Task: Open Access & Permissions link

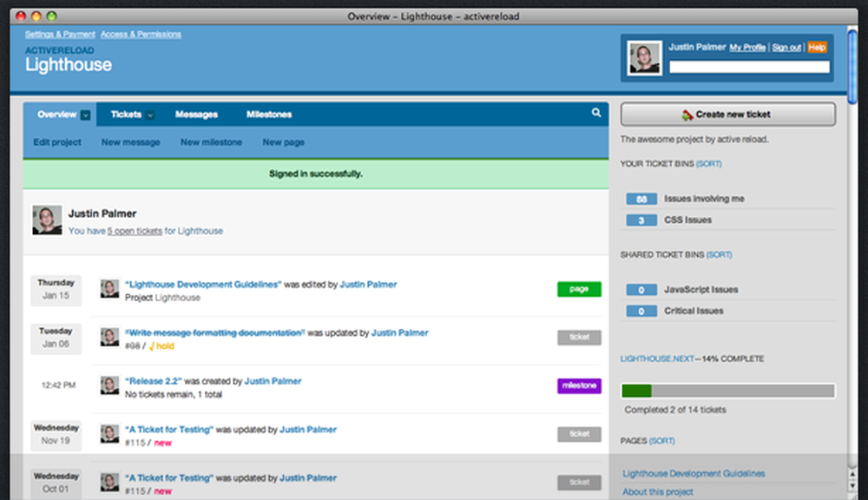Action: click(x=141, y=35)
